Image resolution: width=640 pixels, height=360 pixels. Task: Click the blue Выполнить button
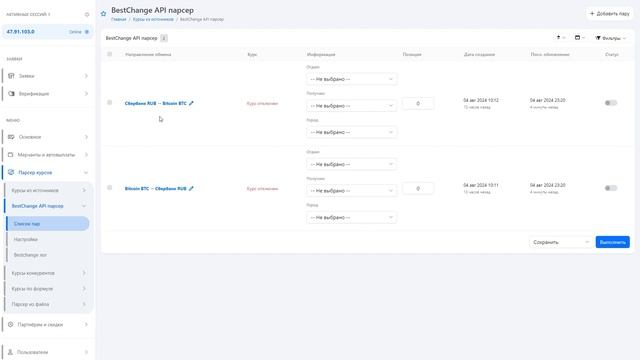[612, 242]
